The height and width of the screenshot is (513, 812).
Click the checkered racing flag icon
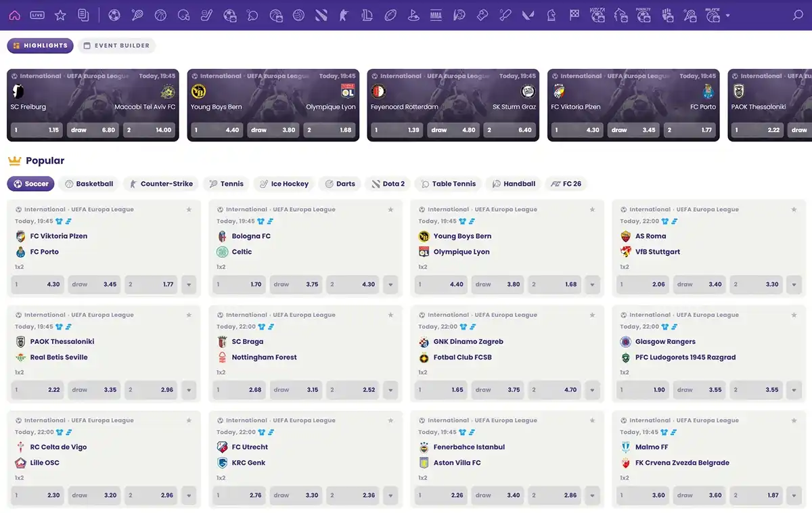[574, 15]
